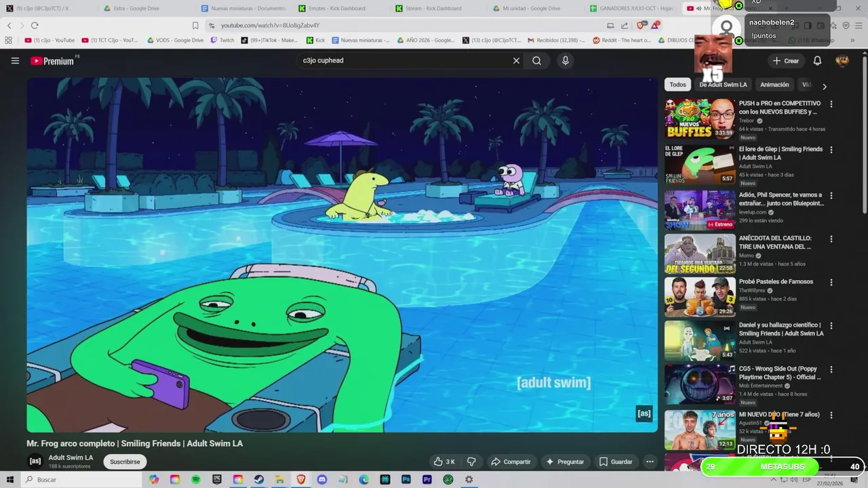868x488 pixels.
Task: Open more actions ellipsis below the video
Action: click(x=650, y=462)
